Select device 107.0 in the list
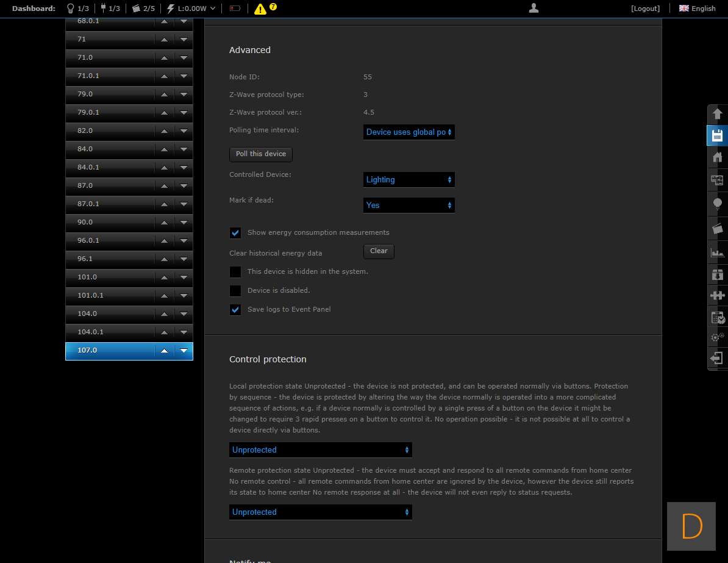The image size is (728, 563). coord(110,351)
